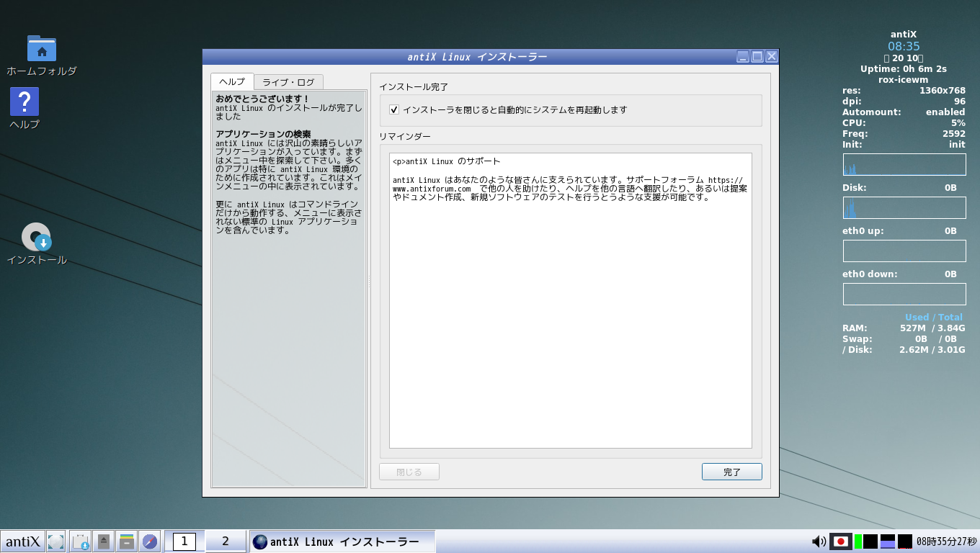Open the antiX start menu button
Screen dimensions: 980x553
tap(22, 541)
